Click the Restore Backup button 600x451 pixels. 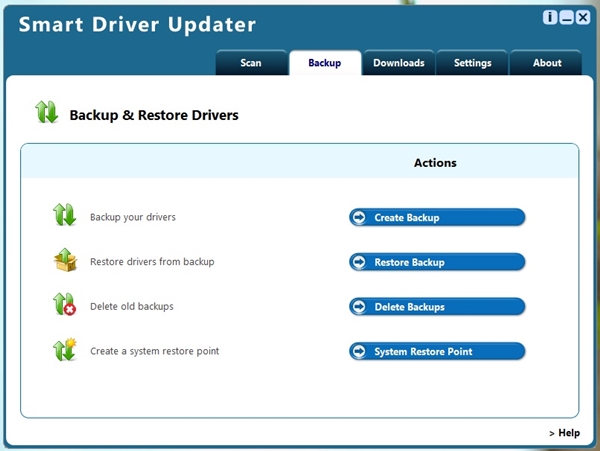(x=437, y=262)
